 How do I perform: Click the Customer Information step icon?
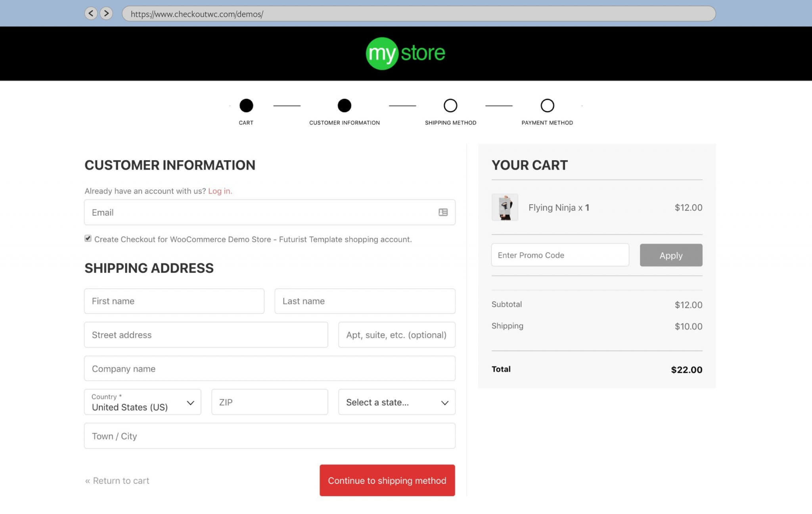click(x=343, y=105)
